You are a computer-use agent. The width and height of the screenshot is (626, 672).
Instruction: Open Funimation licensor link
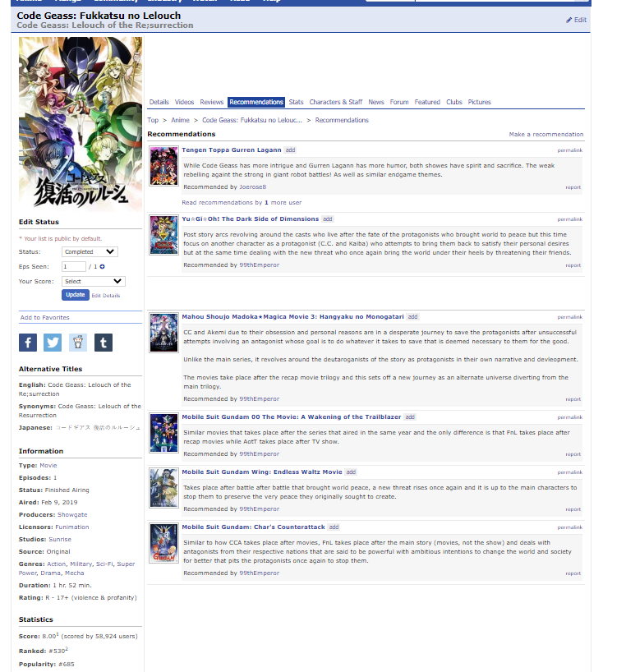click(x=72, y=527)
